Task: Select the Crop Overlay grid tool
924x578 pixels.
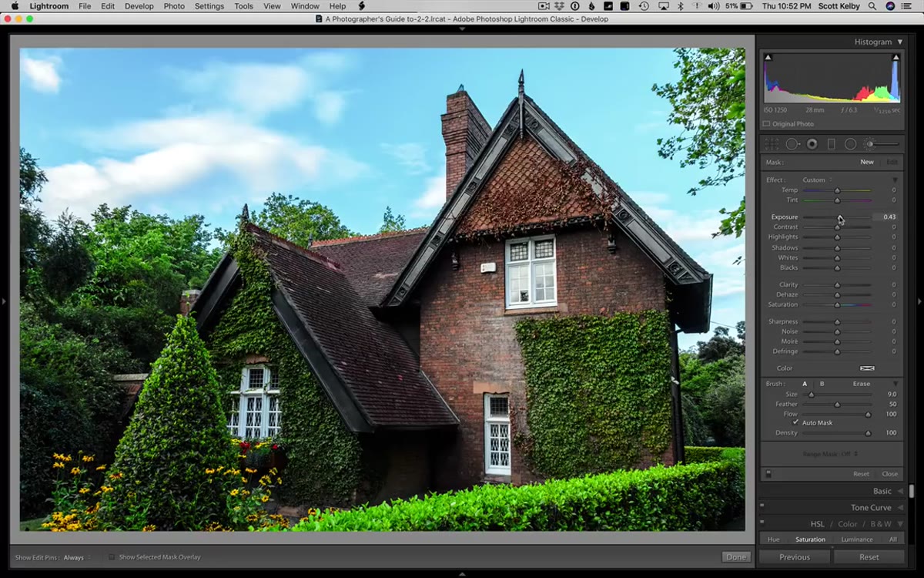Action: 772,144
